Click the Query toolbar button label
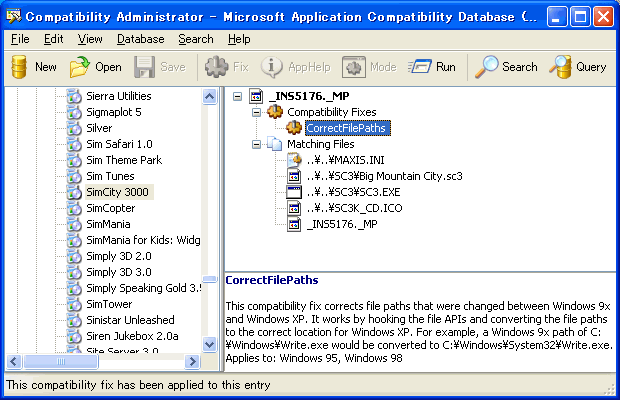Viewport: 620px width, 400px height. coord(591,67)
